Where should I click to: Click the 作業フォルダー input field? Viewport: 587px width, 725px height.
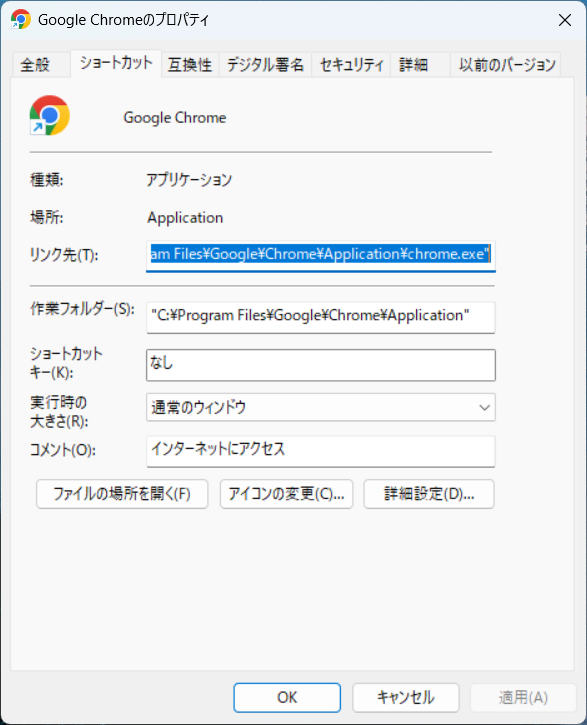coord(321,317)
